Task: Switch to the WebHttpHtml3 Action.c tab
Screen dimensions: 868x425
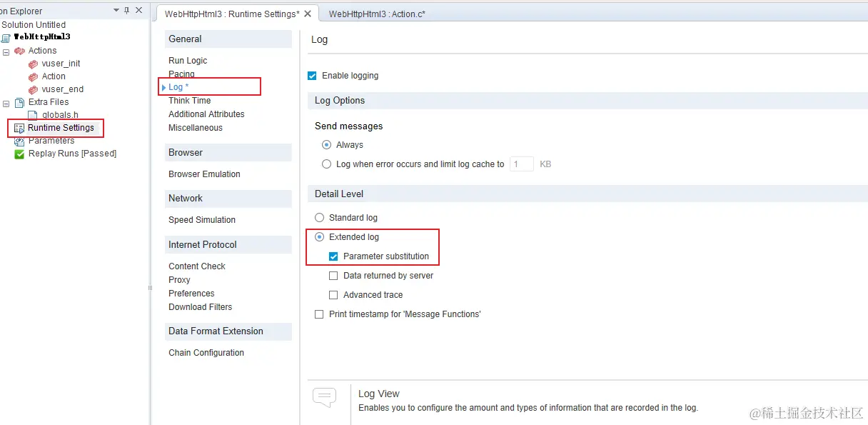Action: (x=377, y=14)
